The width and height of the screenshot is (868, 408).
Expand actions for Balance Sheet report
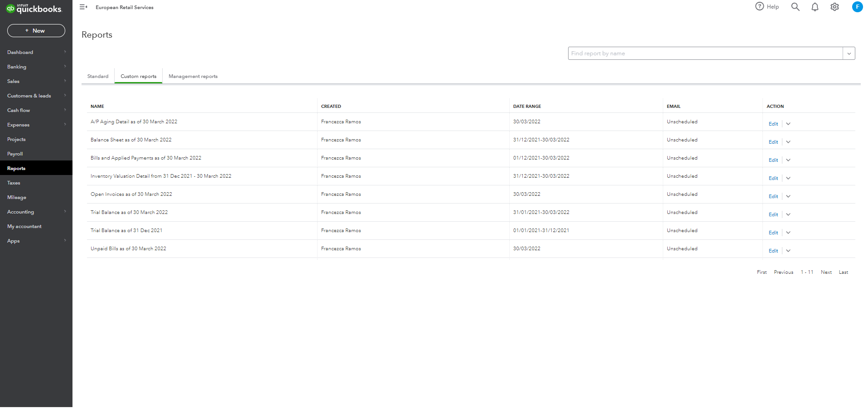pos(788,142)
